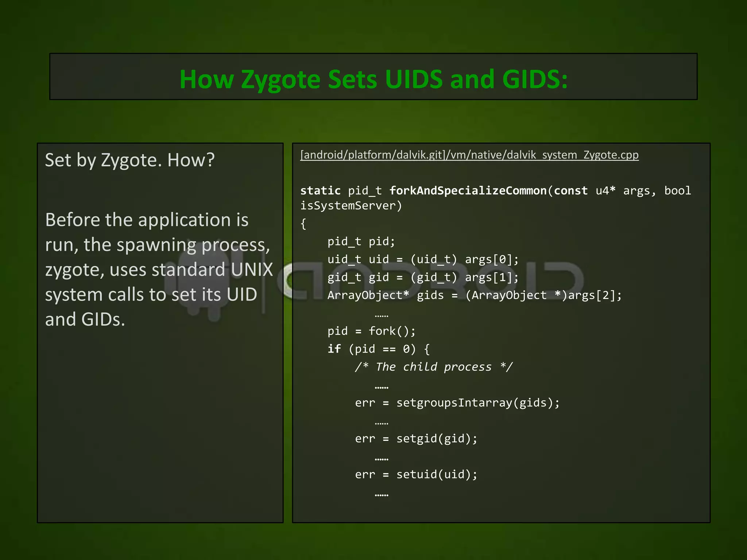The width and height of the screenshot is (747, 560).
Task: Click the line 'err = setgid(gid);'
Action: coord(416,439)
